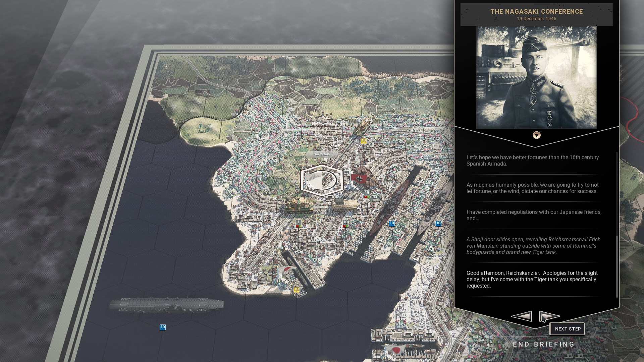Screen dimensions: 644x362
Task: Click the briefing text scrollbar
Action: coord(617,266)
